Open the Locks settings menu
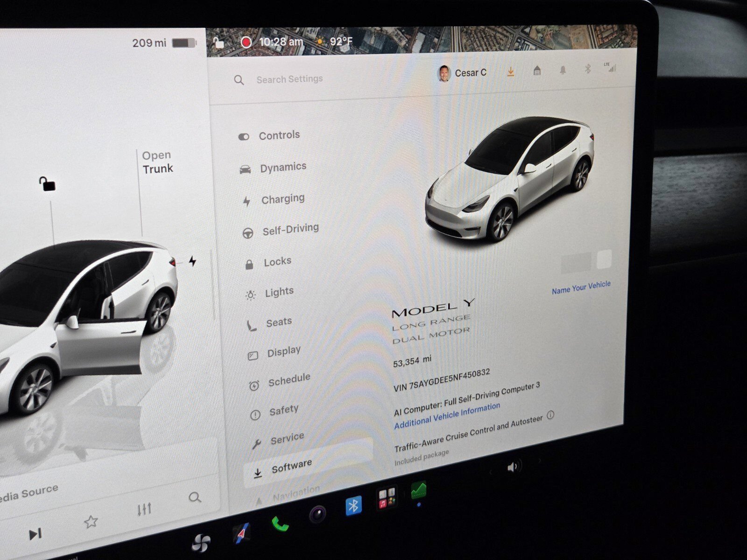Image resolution: width=747 pixels, height=560 pixels. point(268,262)
